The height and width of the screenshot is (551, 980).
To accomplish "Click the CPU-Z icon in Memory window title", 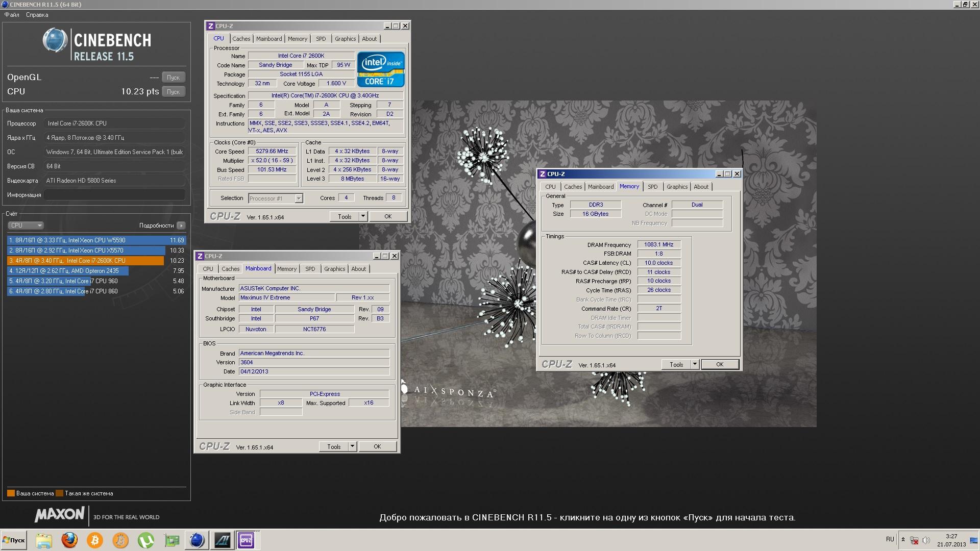I will click(x=542, y=174).
